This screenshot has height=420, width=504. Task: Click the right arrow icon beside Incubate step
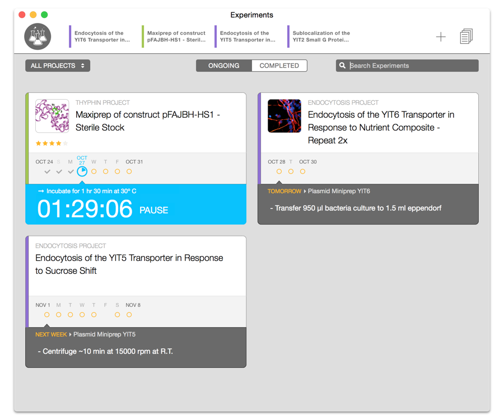(x=41, y=192)
